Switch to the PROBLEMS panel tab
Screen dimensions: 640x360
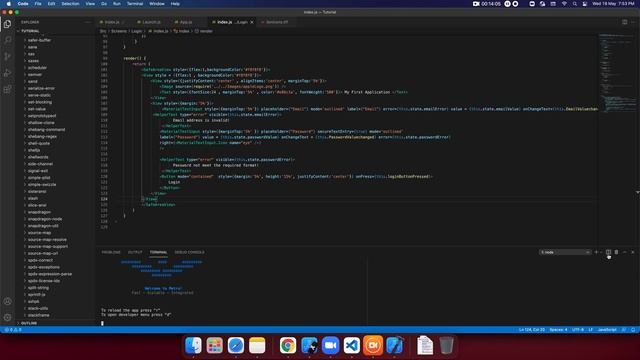[111, 252]
